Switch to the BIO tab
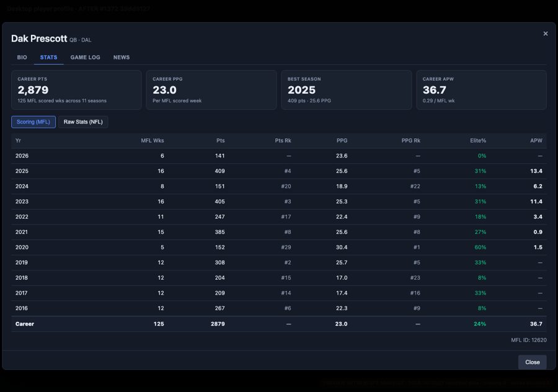 click(x=22, y=57)
